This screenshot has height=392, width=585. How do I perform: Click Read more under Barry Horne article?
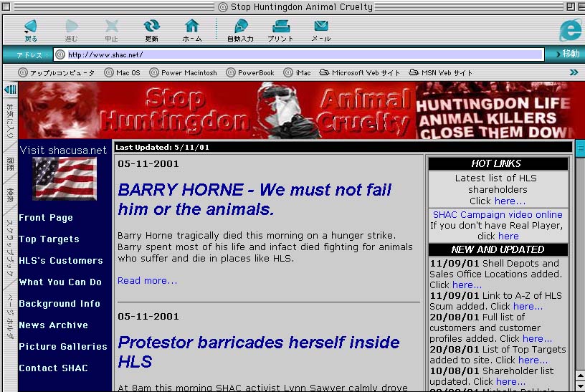click(x=148, y=280)
